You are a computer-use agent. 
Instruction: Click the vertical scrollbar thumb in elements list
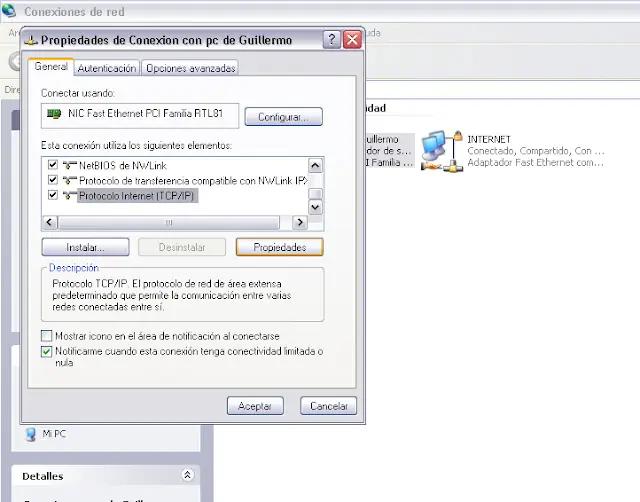pos(315,193)
